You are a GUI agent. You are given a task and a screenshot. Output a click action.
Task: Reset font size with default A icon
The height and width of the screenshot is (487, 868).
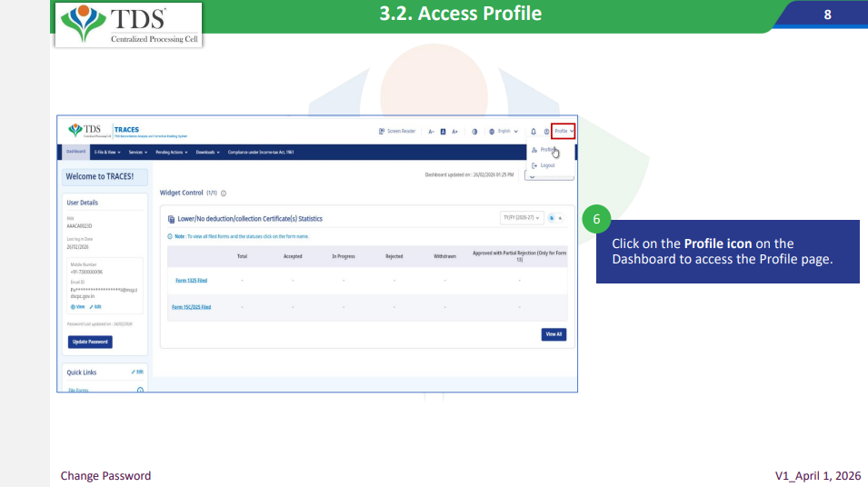pos(443,131)
